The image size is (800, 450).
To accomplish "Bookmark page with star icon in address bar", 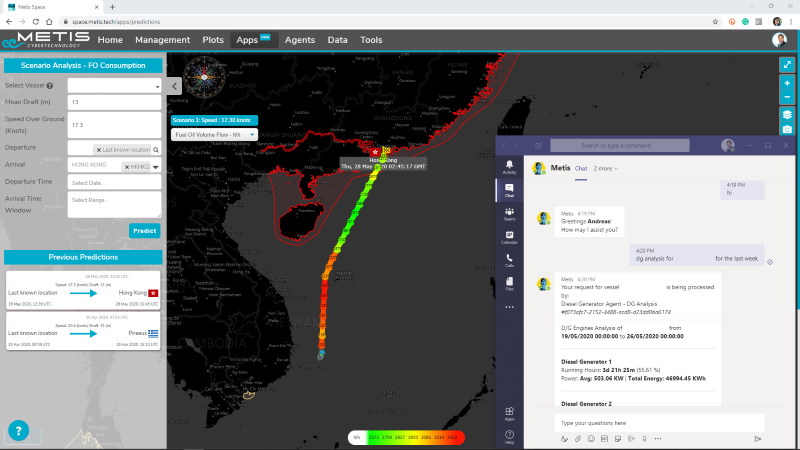I will tap(715, 21).
